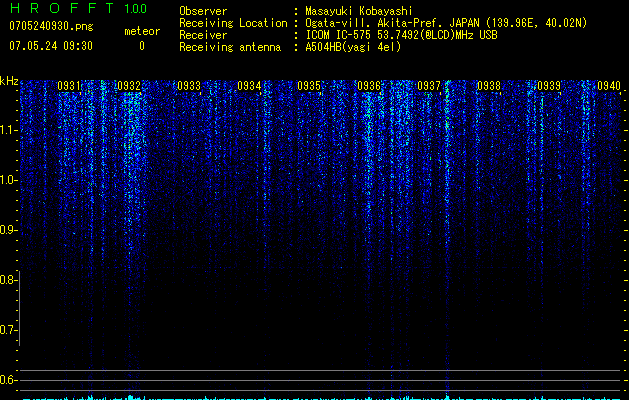Screen dimensions: 629x400
Task: Click the Ogata-vill. Akita-Pref. JAPAN location text
Action: pyautogui.click(x=446, y=23)
